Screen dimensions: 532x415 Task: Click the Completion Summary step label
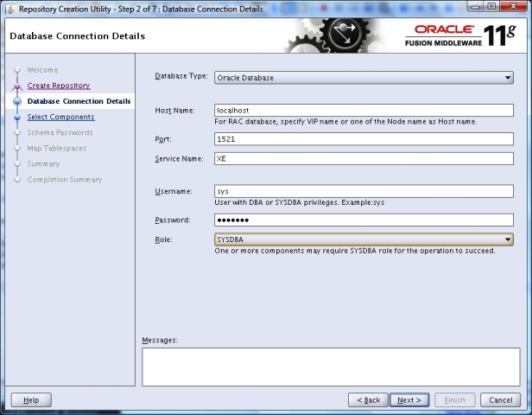(x=65, y=179)
